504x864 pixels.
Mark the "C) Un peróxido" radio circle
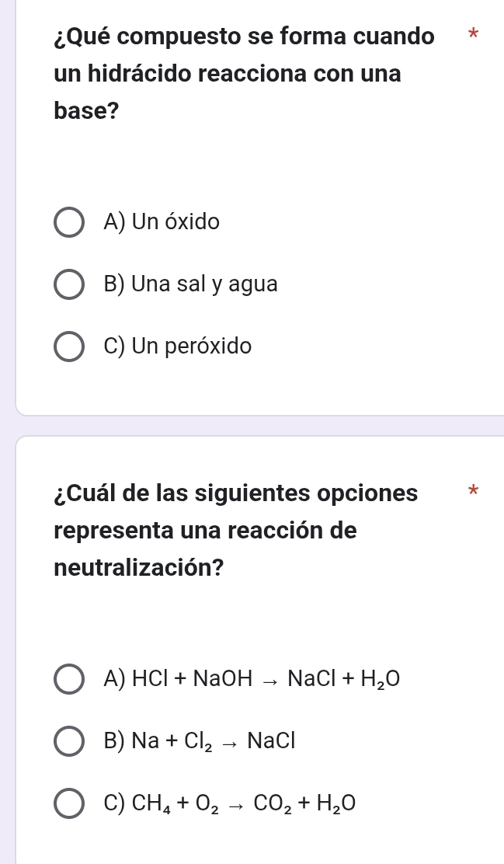[68, 347]
